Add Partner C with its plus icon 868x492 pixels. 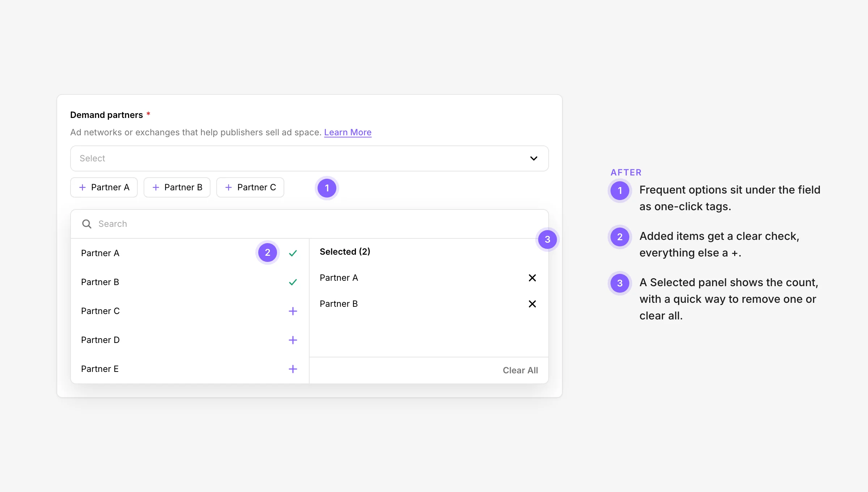[293, 311]
